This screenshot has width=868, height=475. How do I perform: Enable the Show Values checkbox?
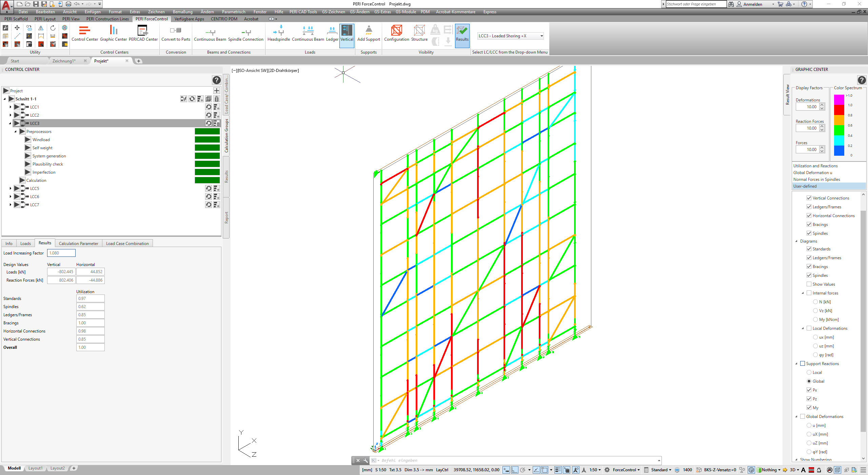pyautogui.click(x=809, y=284)
